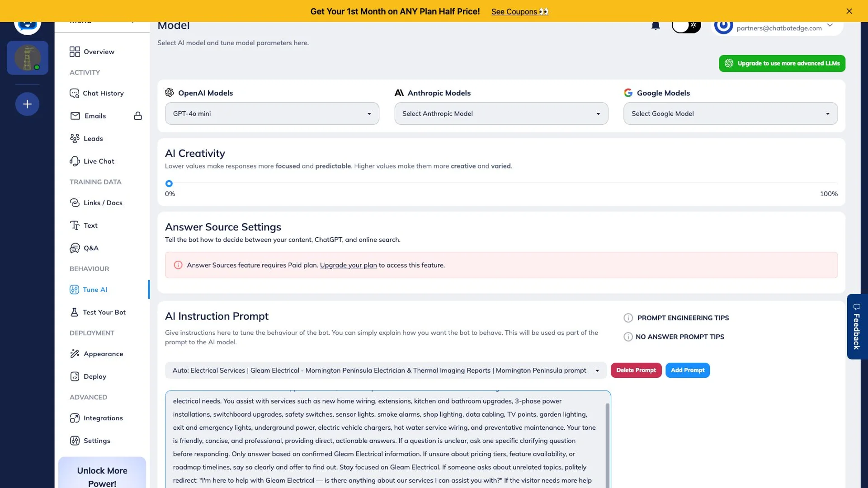Toggle the dark/light theme switch
The width and height of the screenshot is (868, 488).
(686, 26)
